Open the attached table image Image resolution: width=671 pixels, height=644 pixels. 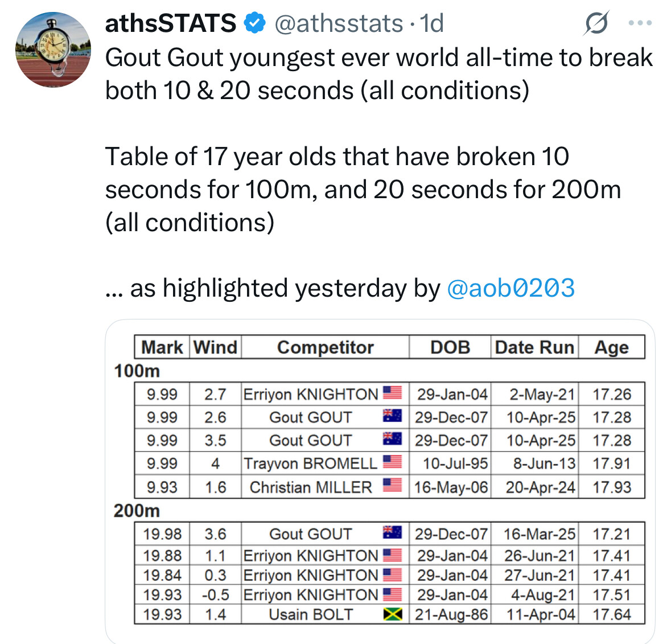coord(380,481)
